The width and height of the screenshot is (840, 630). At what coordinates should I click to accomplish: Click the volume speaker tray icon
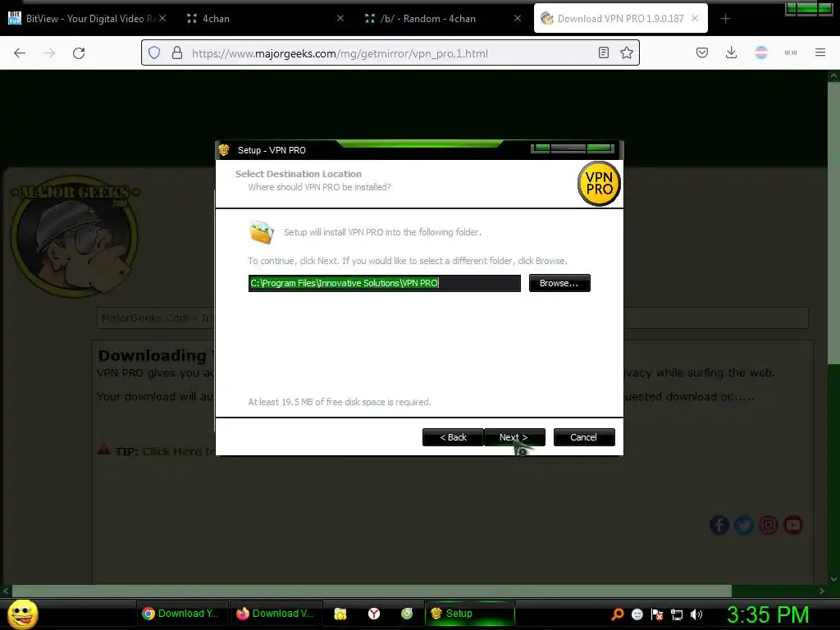point(696,614)
